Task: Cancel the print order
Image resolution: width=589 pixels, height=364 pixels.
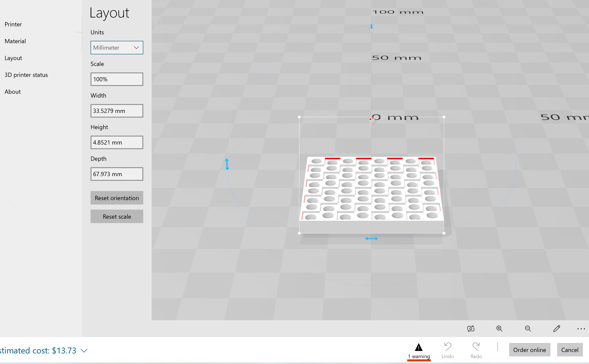Action: (570, 349)
